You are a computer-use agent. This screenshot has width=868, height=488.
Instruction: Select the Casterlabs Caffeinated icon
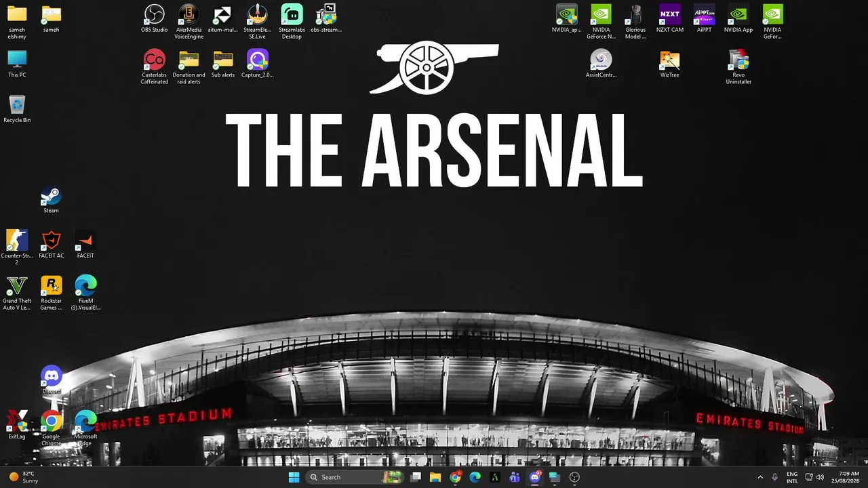click(154, 67)
